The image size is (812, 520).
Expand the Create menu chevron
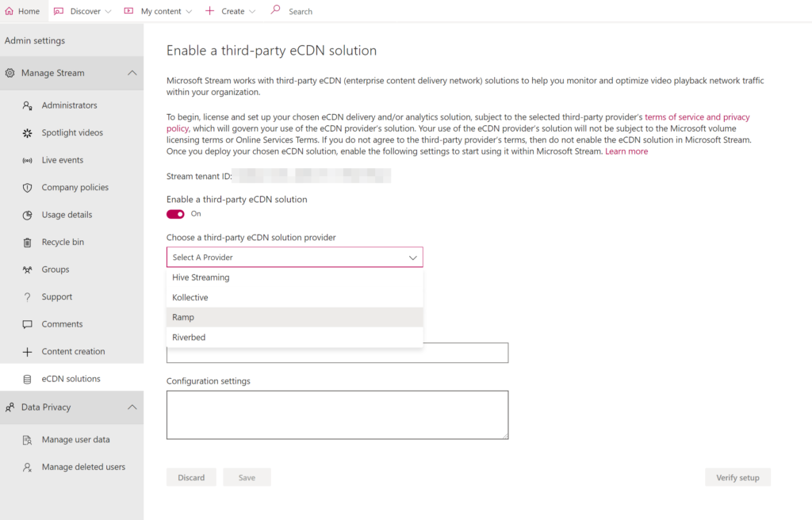point(252,11)
